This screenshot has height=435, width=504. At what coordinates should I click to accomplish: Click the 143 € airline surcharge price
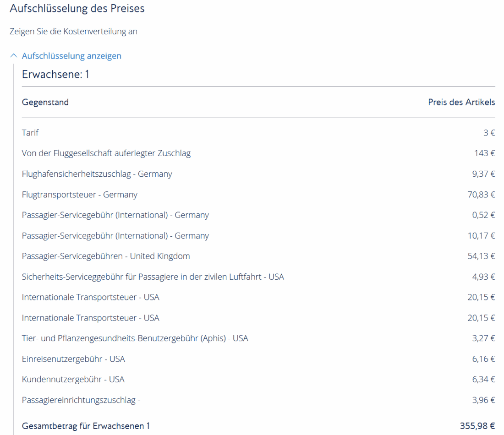484,153
